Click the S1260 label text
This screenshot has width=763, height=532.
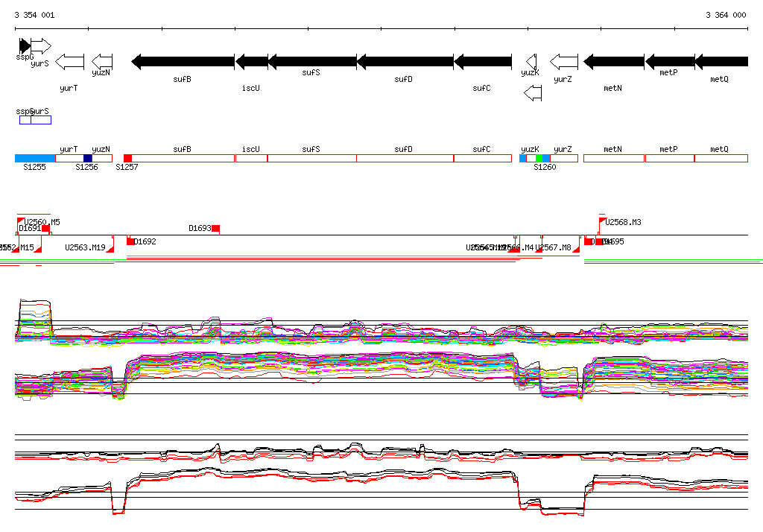545,167
